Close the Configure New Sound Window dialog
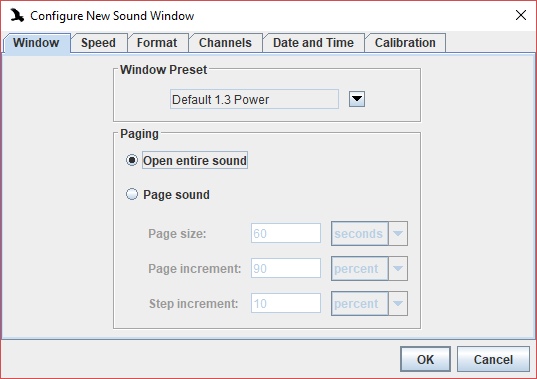This screenshot has width=537, height=379. tap(521, 15)
